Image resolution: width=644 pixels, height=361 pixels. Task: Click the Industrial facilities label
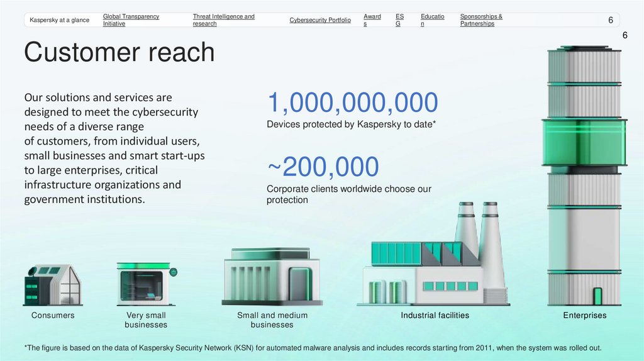(x=435, y=316)
